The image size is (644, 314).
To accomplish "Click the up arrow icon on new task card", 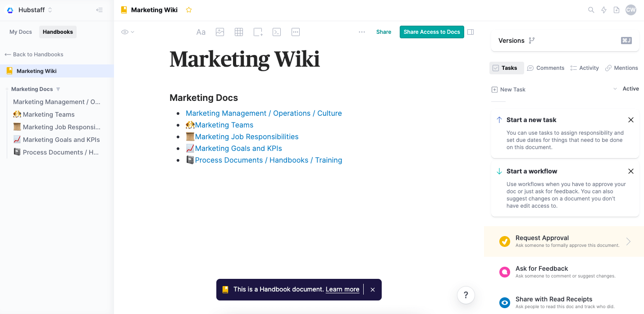I will tap(499, 120).
